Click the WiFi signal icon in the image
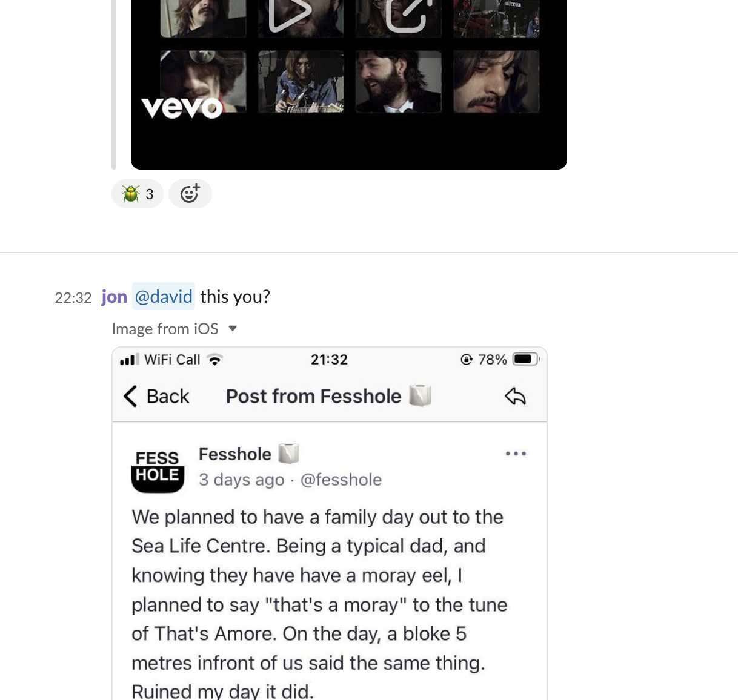 (214, 359)
